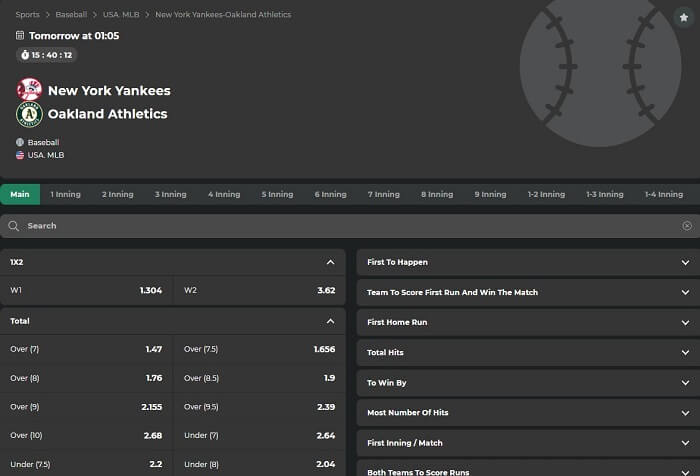Expand Team To Score First Run And Win

coord(528,292)
